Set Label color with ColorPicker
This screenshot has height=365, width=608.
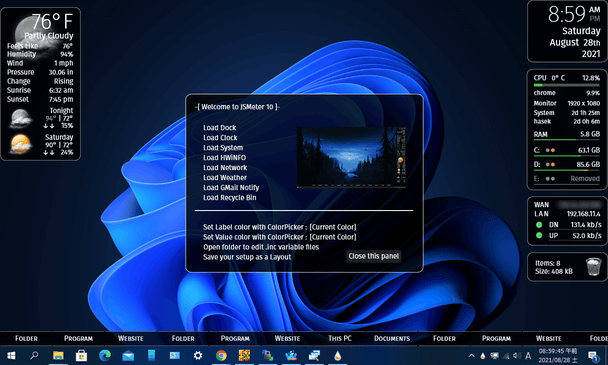click(280, 227)
